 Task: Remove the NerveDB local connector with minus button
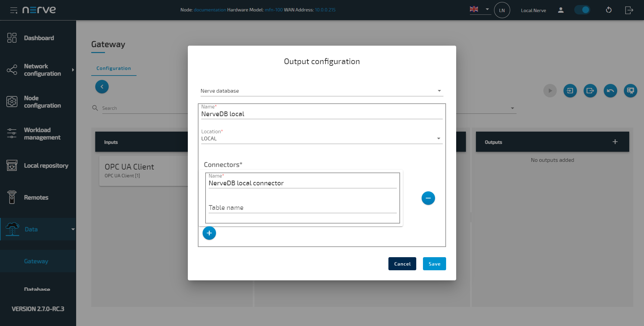[x=428, y=198]
